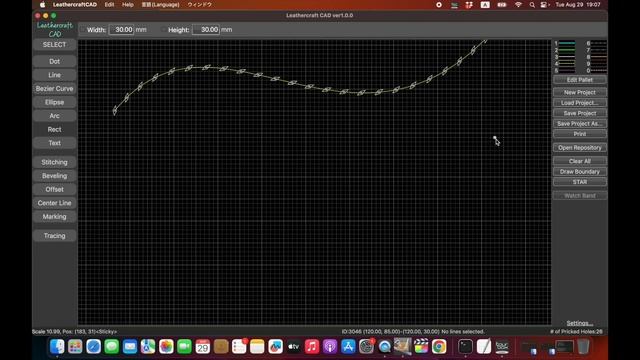Click the Print button
Screen dimensions: 640x360
tap(580, 134)
